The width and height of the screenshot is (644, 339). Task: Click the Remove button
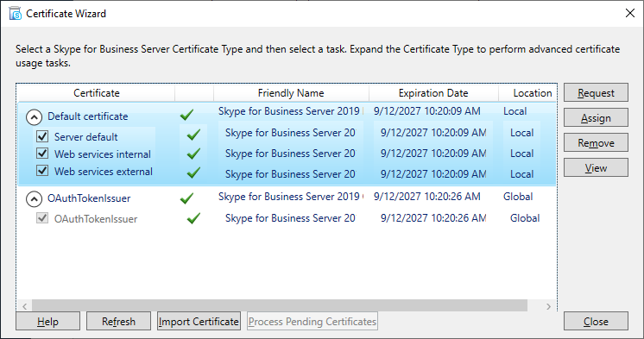[596, 142]
